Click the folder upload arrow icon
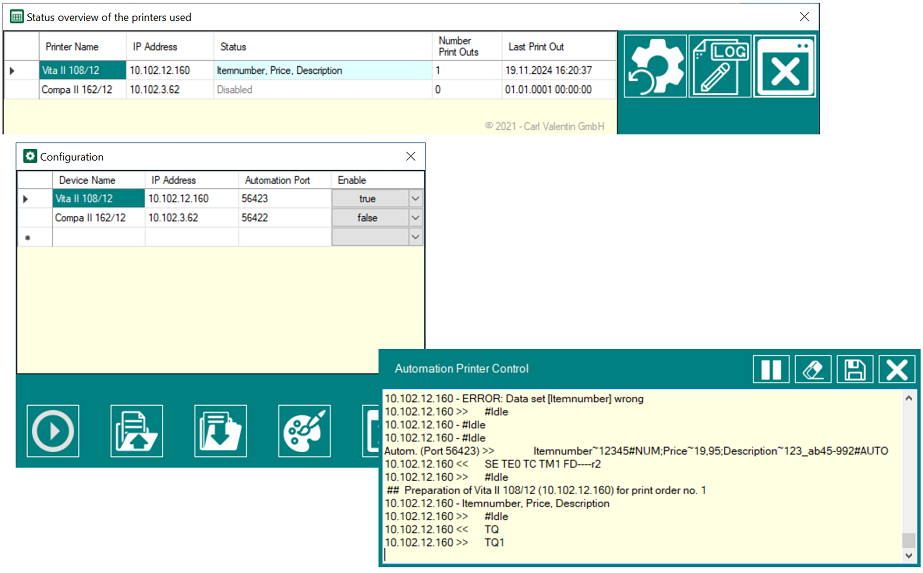The height and width of the screenshot is (573, 923). (x=137, y=431)
